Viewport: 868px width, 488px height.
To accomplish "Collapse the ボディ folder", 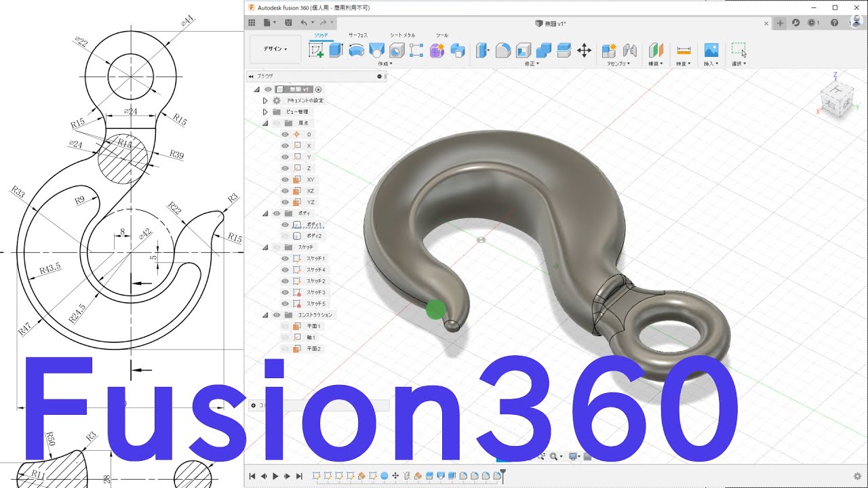I will 265,213.
